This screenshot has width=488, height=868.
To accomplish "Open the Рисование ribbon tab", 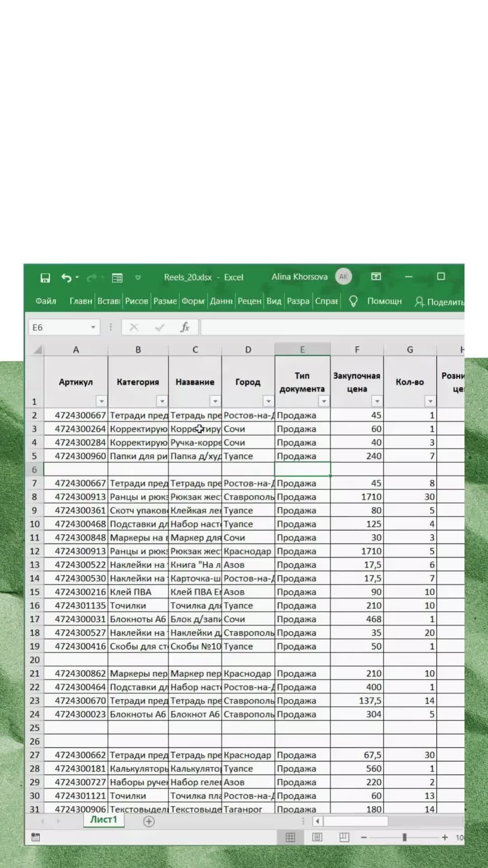I will tap(136, 301).
